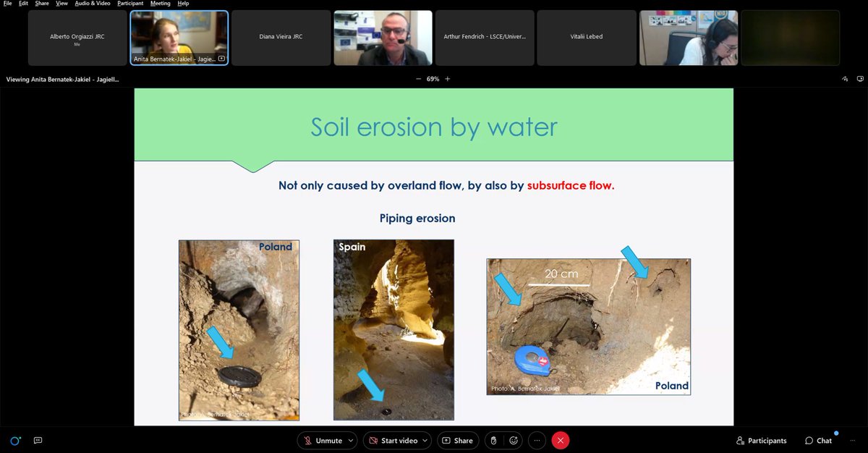Open the Participant menu
This screenshot has width=868, height=453.
(130, 4)
